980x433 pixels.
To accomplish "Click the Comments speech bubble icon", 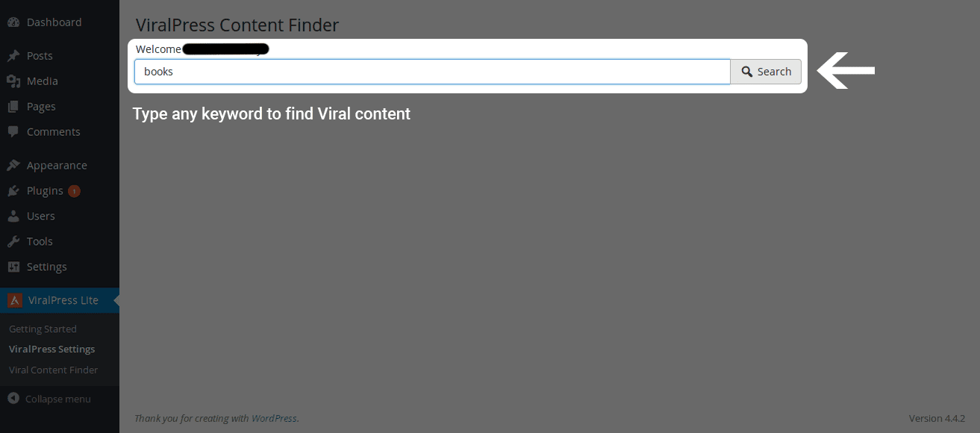I will pos(13,132).
